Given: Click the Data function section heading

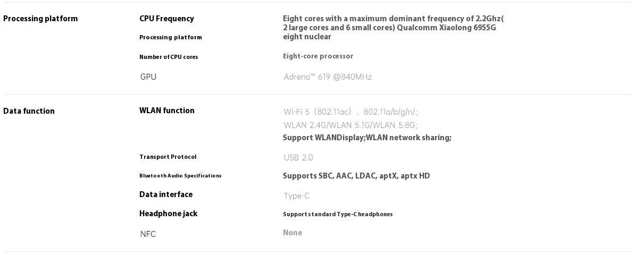Looking at the screenshot, I should (29, 111).
